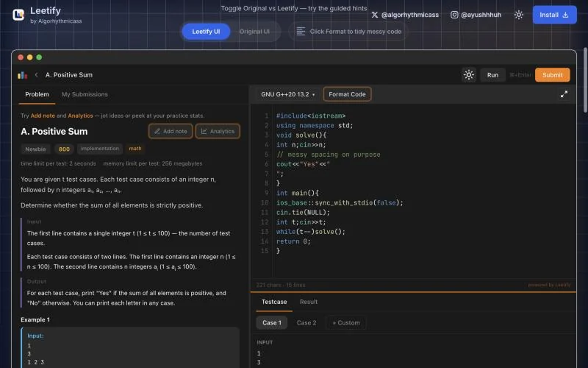Click the messy spacing comment line

pyautogui.click(x=328, y=155)
